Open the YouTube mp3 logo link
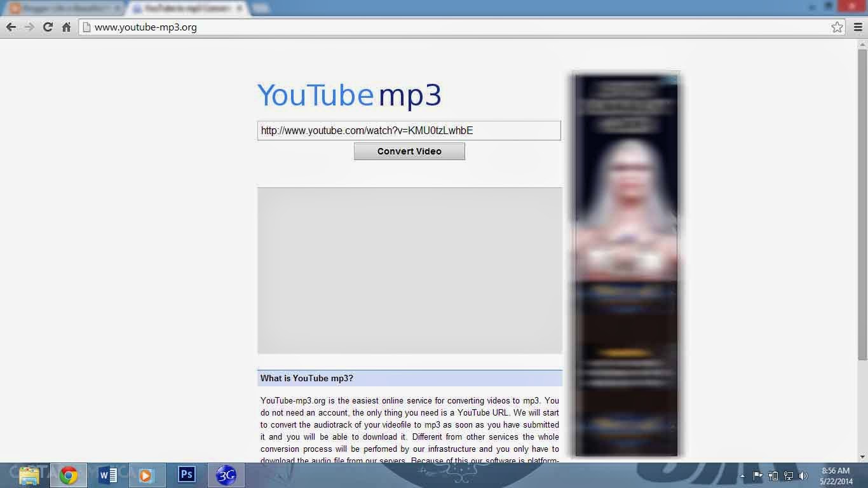The width and height of the screenshot is (868, 488). (349, 94)
